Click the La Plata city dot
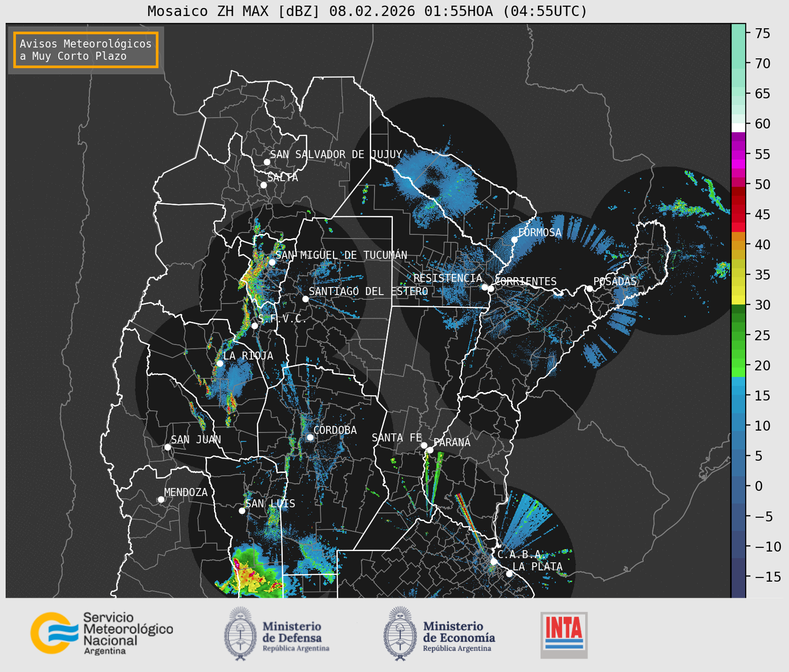 pyautogui.click(x=509, y=573)
